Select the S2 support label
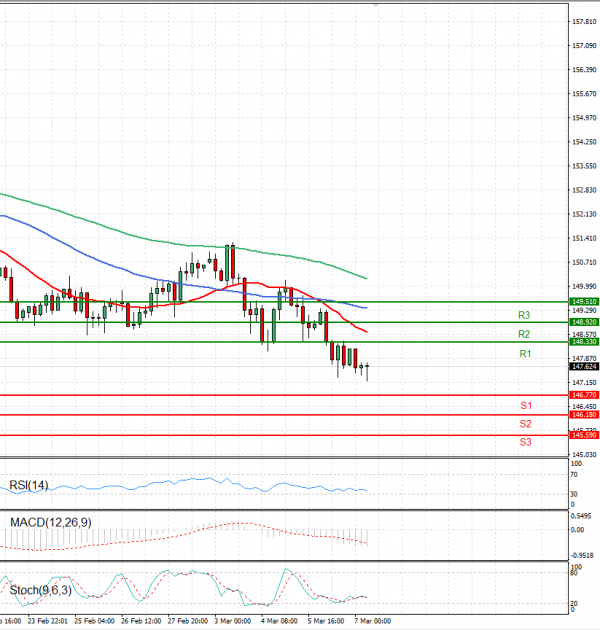 click(525, 424)
